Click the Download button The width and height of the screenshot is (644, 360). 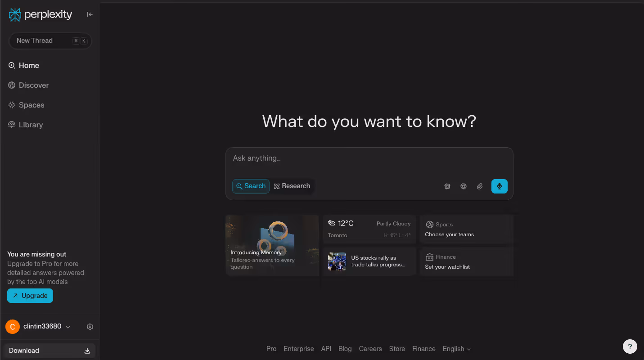(49, 350)
